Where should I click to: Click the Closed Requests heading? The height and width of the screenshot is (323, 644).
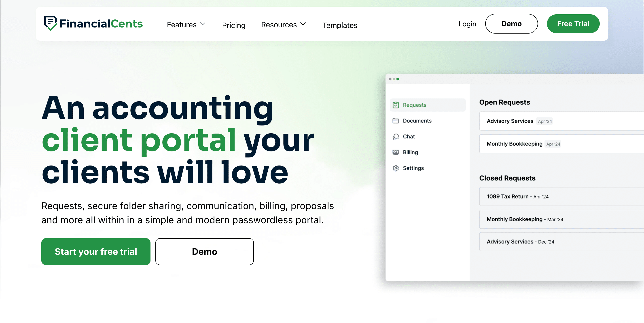point(507,178)
